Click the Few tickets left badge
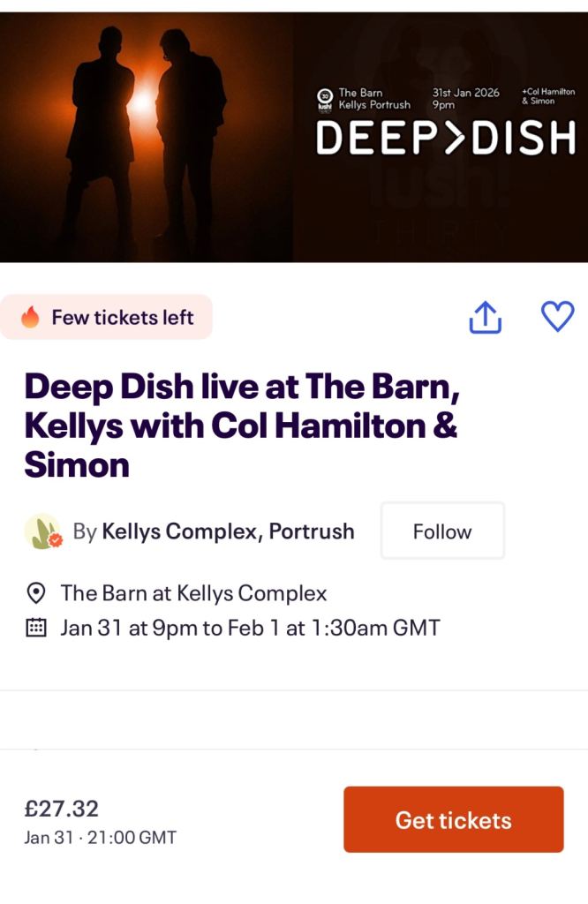588x904 pixels. point(107,318)
